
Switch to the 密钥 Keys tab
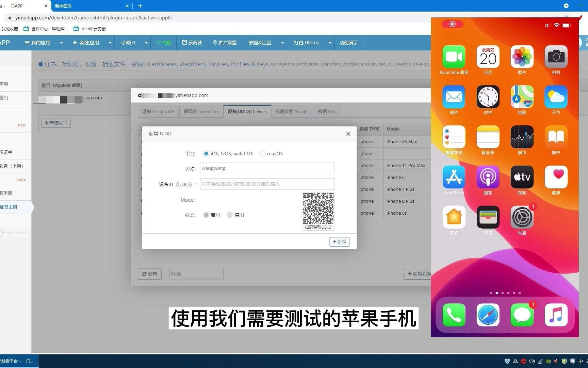tap(327, 111)
